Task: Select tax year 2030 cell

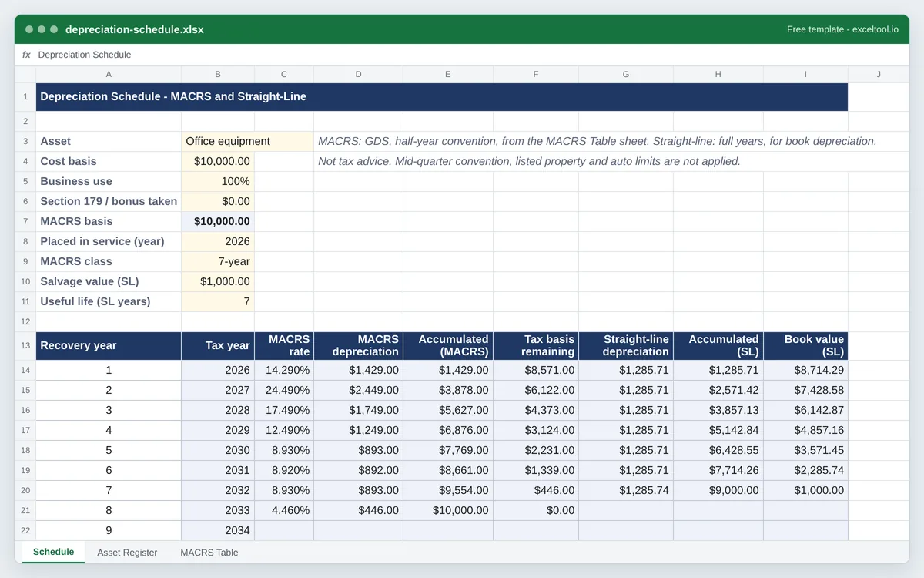Action: [x=218, y=450]
